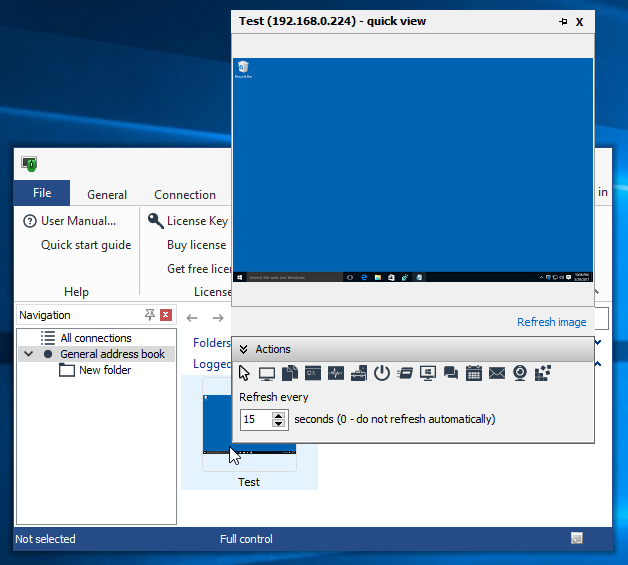Open the File ribbon tab

point(42,193)
